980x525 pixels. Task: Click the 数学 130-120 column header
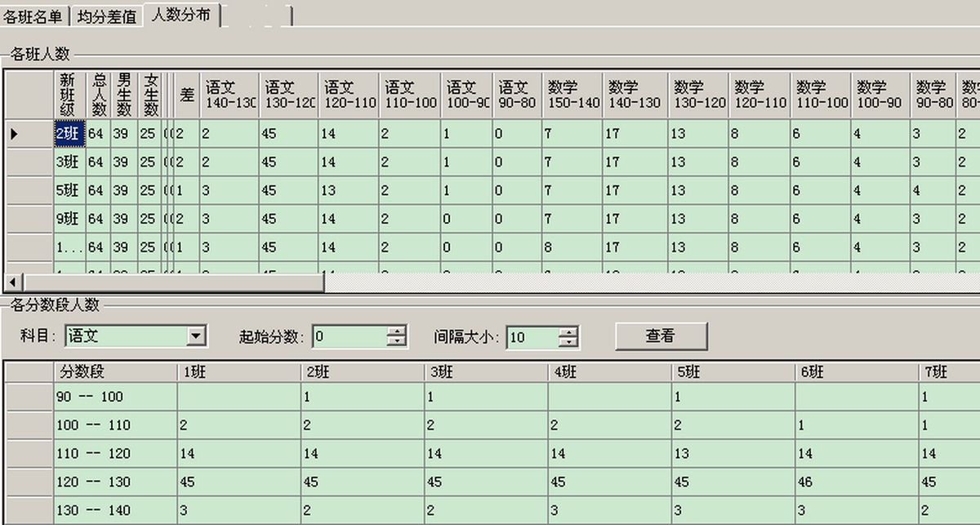(x=697, y=95)
